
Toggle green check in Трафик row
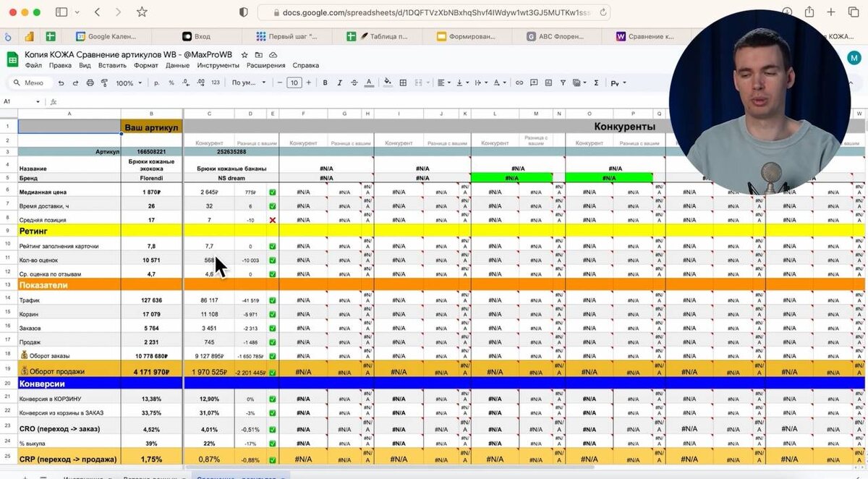point(273,300)
